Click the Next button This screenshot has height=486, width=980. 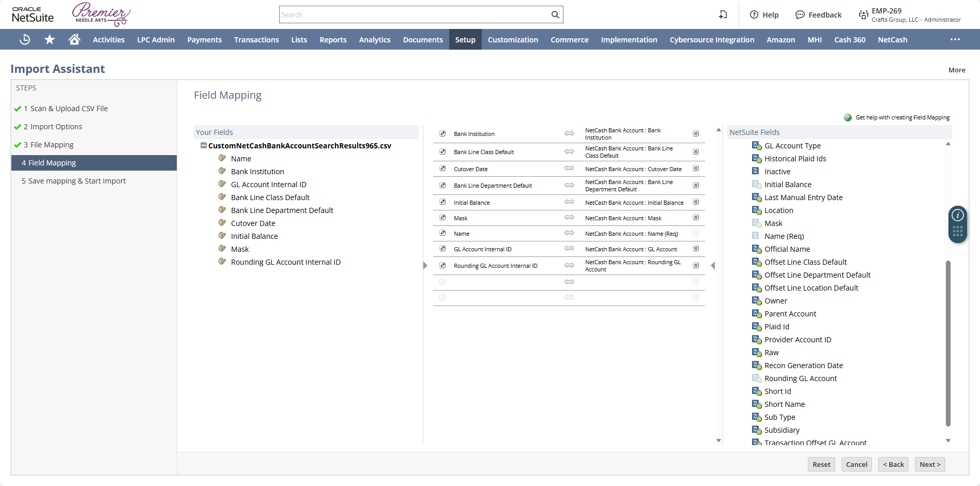(x=929, y=464)
